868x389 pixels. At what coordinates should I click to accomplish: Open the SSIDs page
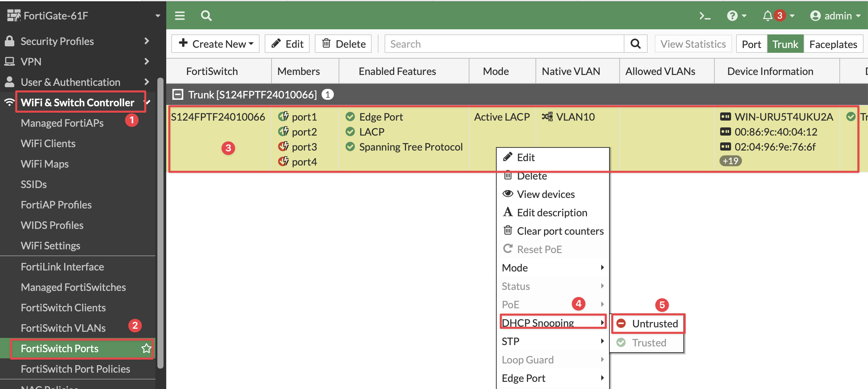[x=34, y=184]
